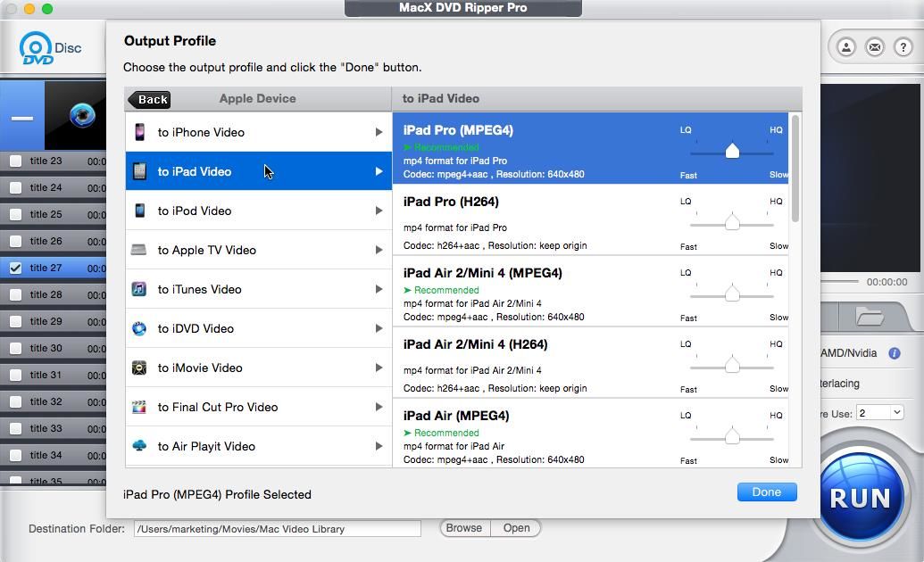Click the Destination Folder path field
Viewport: 924px width, 562px height.
pyautogui.click(x=277, y=528)
